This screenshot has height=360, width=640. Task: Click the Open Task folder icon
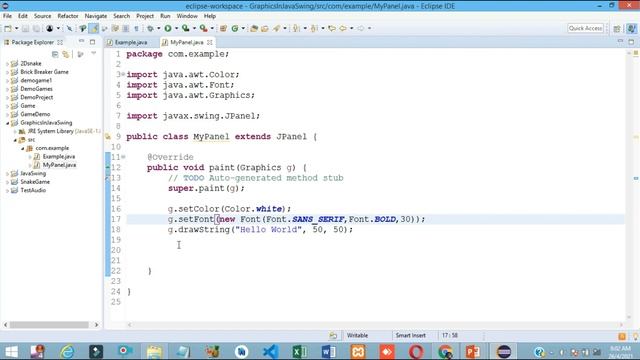[x=264, y=28]
